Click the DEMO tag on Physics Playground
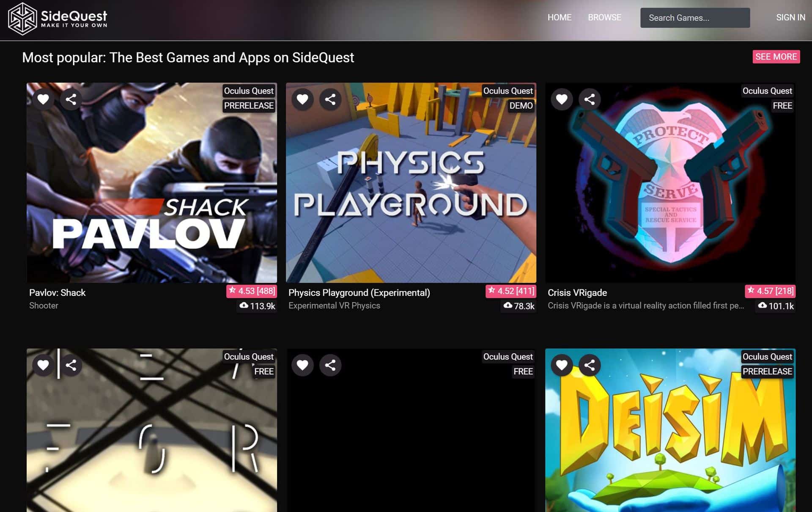The height and width of the screenshot is (512, 812). click(521, 106)
